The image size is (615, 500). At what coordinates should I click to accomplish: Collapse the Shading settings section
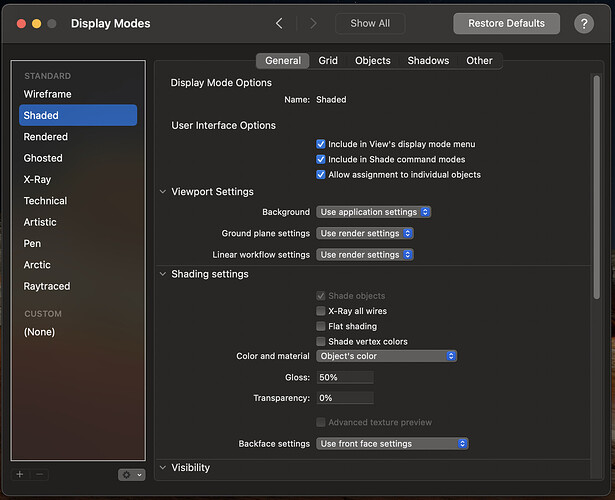pos(163,274)
